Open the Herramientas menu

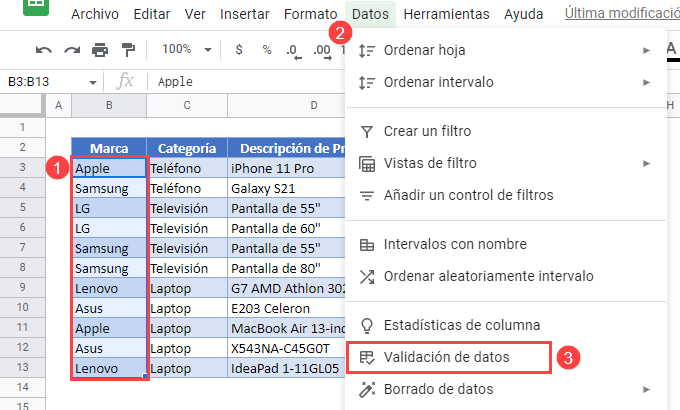446,14
